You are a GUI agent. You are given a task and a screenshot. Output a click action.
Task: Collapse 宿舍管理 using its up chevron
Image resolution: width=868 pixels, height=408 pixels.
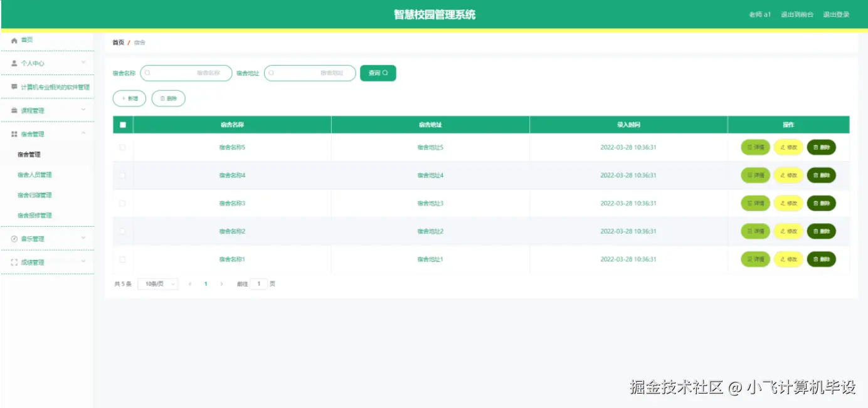[83, 133]
